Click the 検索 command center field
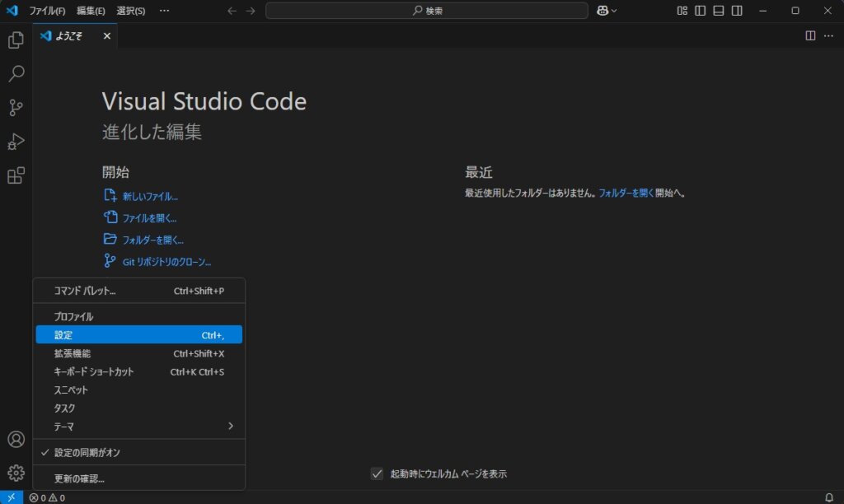The height and width of the screenshot is (504, 844). 427,11
